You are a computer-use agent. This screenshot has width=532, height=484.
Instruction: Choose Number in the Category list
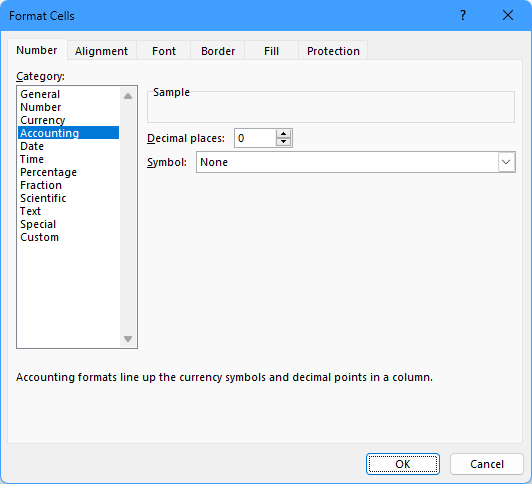coord(68,107)
